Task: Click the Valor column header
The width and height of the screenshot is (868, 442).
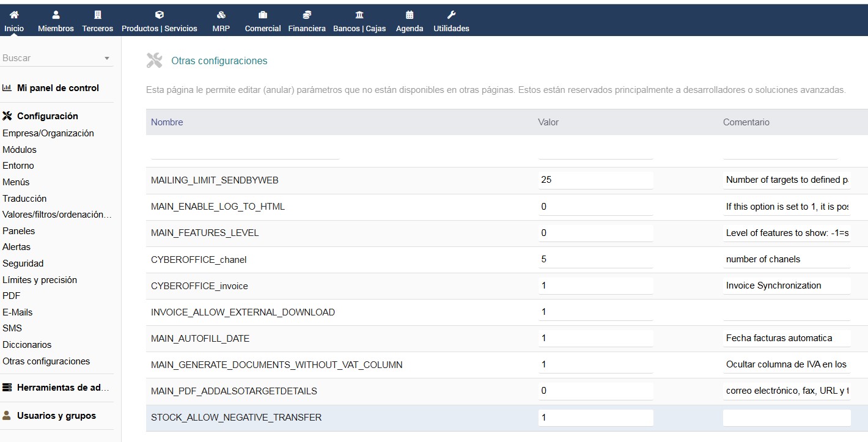Action: click(x=548, y=122)
